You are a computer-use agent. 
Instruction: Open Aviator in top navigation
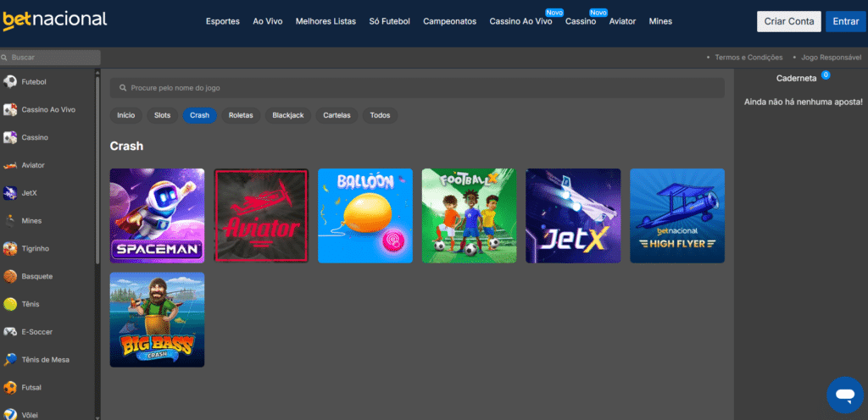622,21
